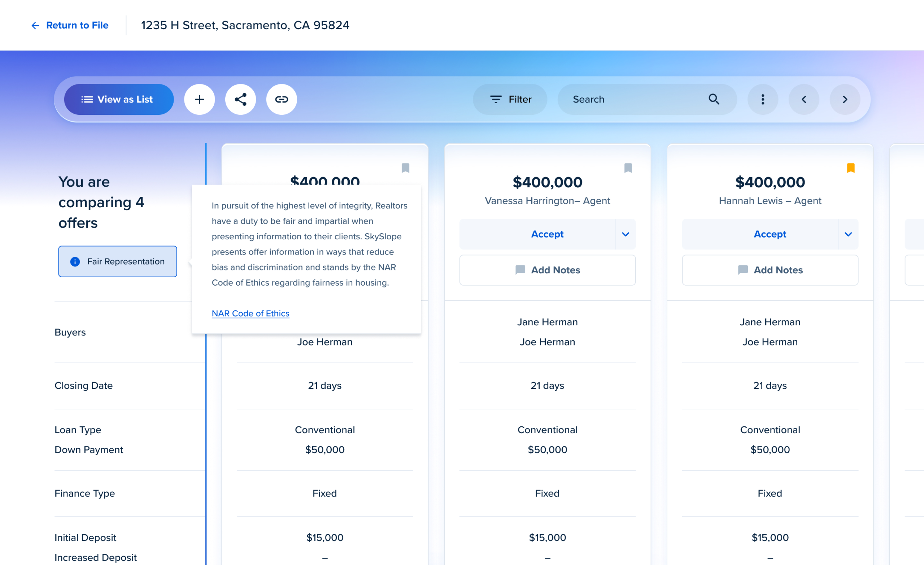Open the NAR Code of Ethics link
924x565 pixels.
click(250, 313)
